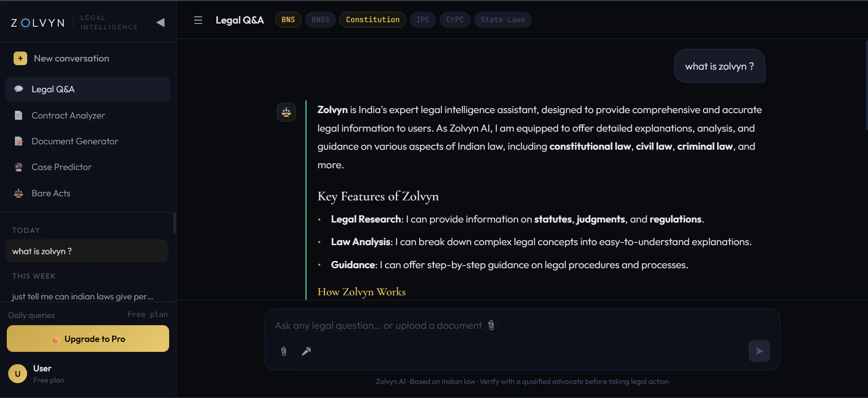868x398 pixels.
Task: Click the sidebar history scrollbar
Action: pos(174,223)
